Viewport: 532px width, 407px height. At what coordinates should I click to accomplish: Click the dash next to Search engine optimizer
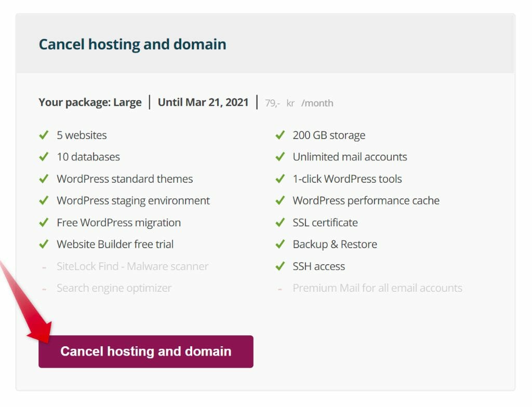44,288
